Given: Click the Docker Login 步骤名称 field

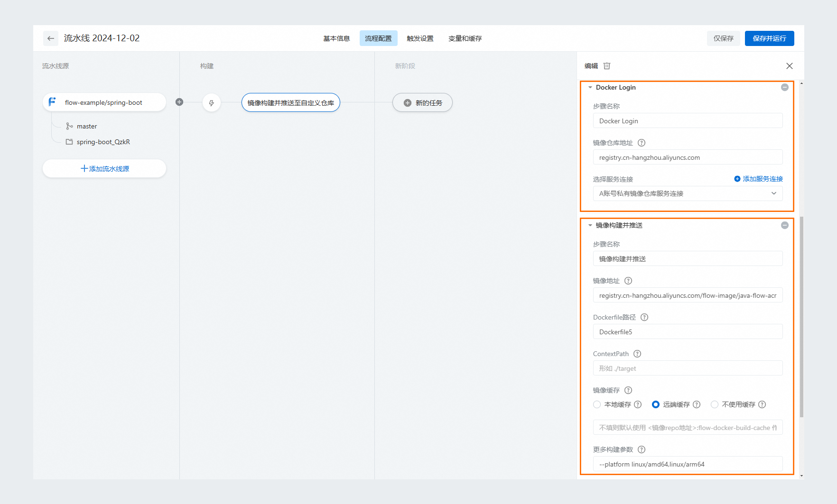Looking at the screenshot, I should [x=688, y=120].
